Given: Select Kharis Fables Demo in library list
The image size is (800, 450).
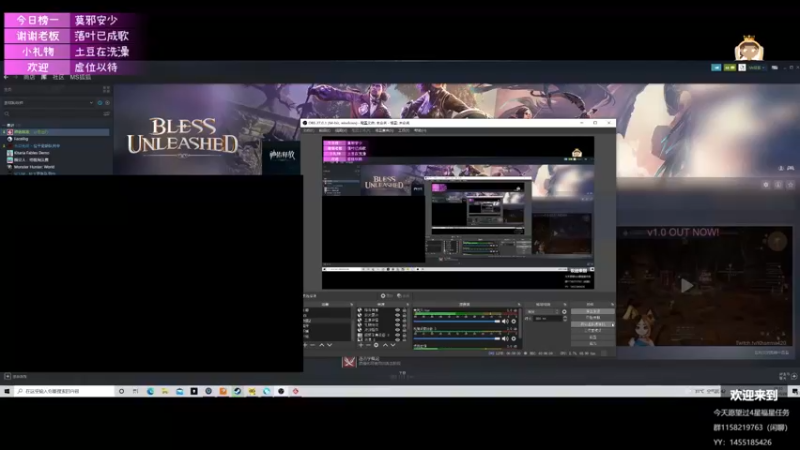Looking at the screenshot, I should [x=32, y=153].
